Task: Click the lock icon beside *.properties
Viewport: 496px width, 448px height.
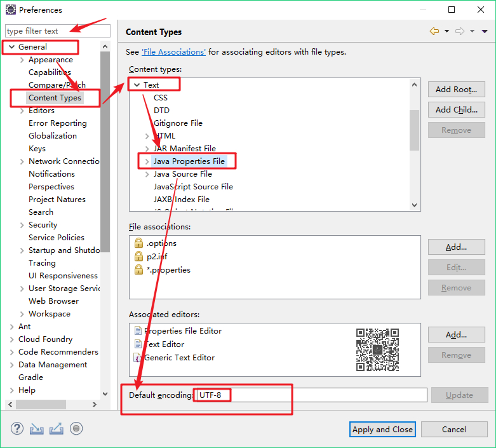Action: 138,269
